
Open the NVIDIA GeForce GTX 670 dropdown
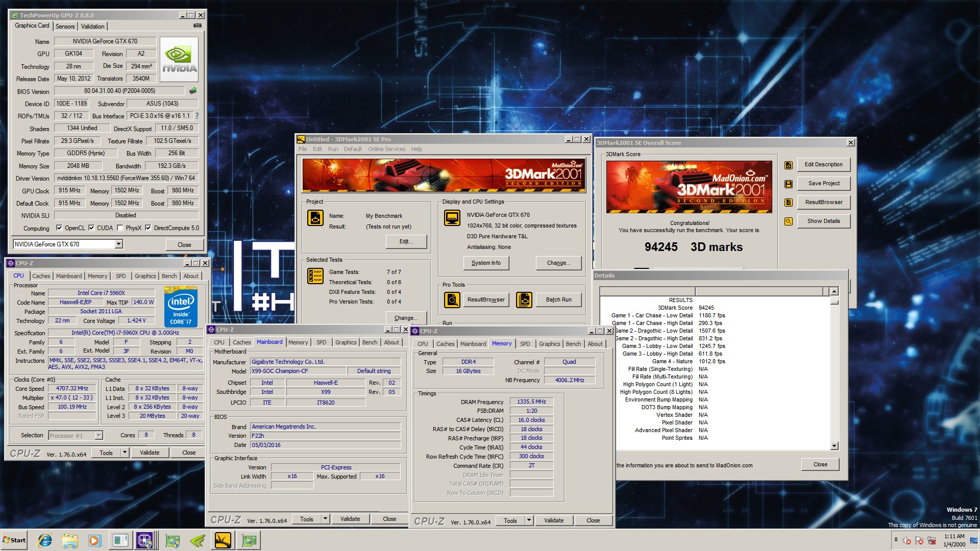coord(118,244)
